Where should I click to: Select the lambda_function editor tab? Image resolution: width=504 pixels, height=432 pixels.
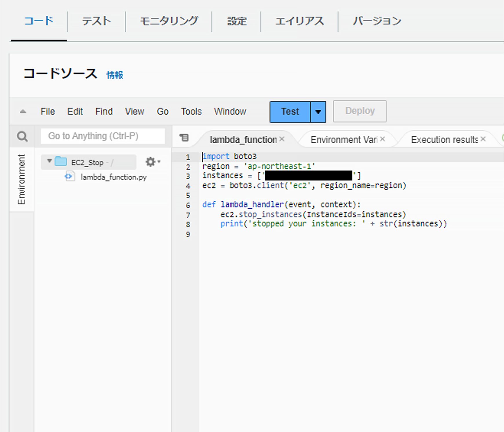tap(243, 140)
